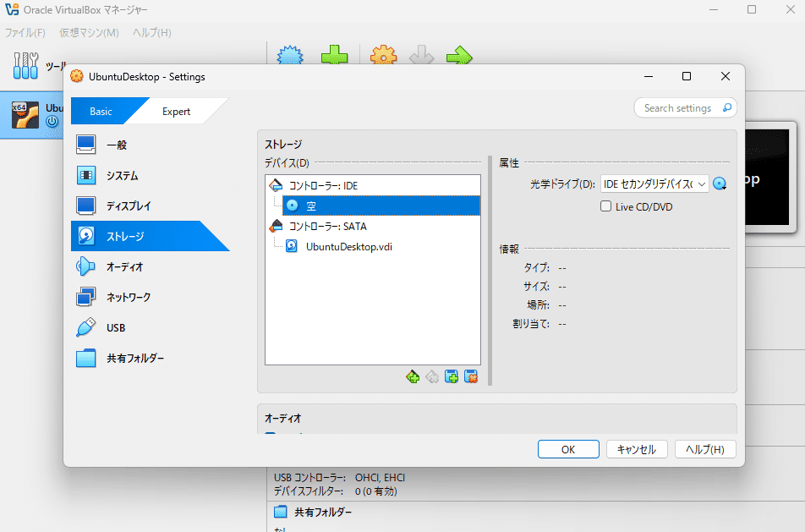Click the optical disk chooser icon beside drive dropdown

[720, 184]
